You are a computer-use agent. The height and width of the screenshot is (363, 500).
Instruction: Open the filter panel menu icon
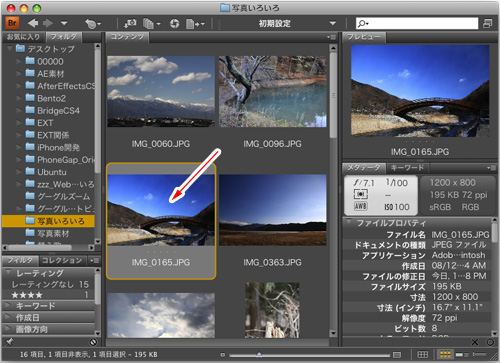95,261
